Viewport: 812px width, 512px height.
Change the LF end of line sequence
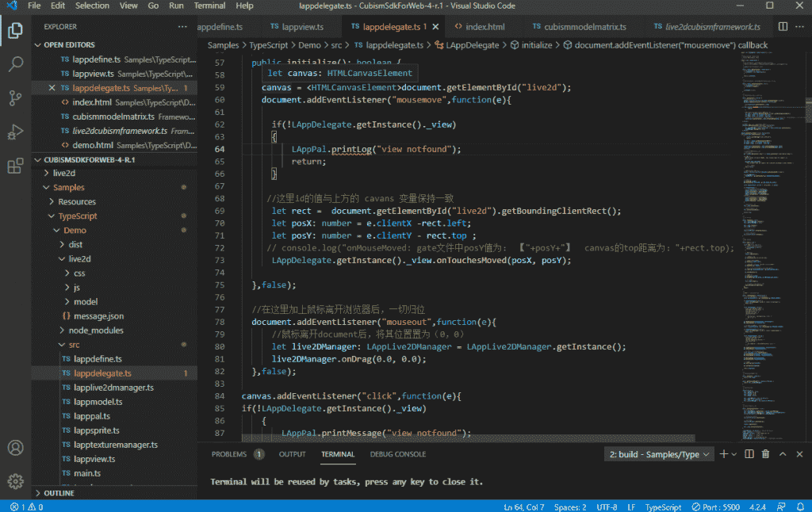point(631,506)
